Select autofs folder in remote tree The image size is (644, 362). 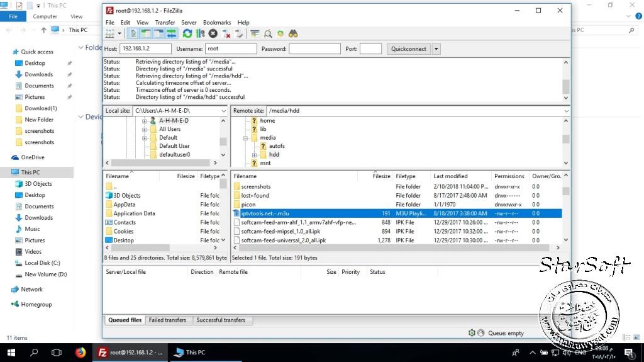[x=277, y=146]
